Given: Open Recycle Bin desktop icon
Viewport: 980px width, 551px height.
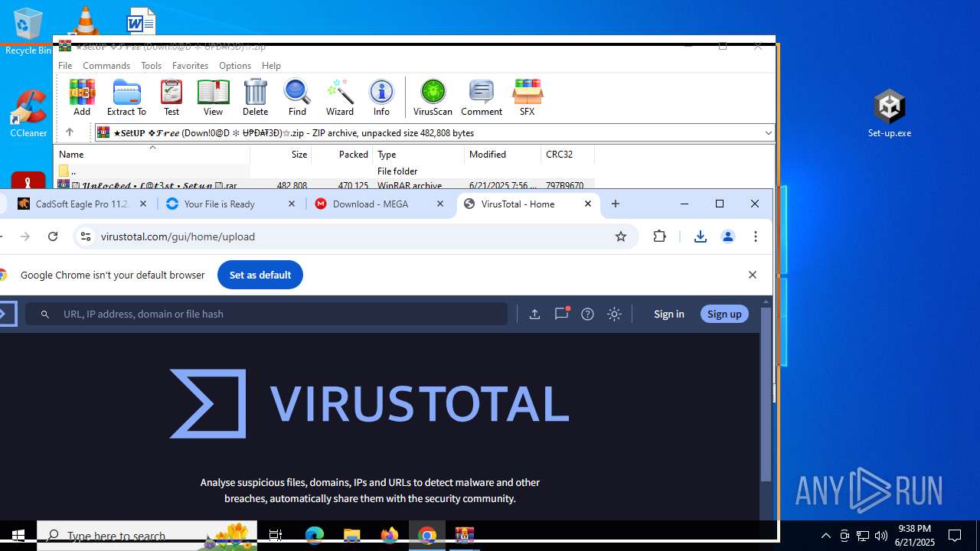Looking at the screenshot, I should 28,31.
